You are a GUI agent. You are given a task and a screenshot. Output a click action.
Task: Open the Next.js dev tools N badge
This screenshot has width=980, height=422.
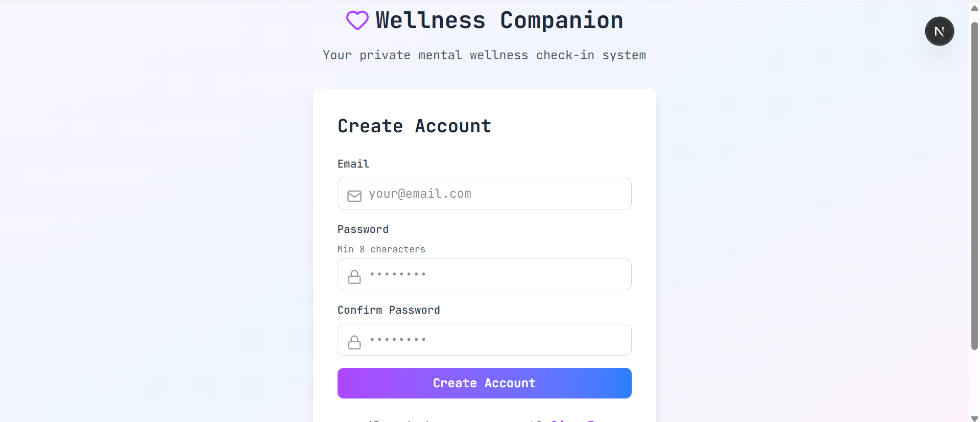coord(939,31)
